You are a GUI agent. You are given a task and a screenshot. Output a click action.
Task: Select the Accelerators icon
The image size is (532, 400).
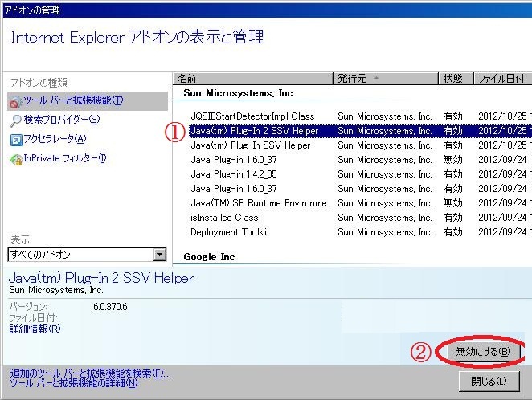pos(16,139)
